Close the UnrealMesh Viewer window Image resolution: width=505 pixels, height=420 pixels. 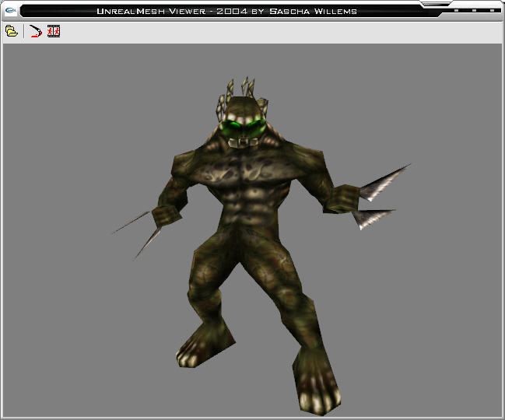[x=492, y=11]
